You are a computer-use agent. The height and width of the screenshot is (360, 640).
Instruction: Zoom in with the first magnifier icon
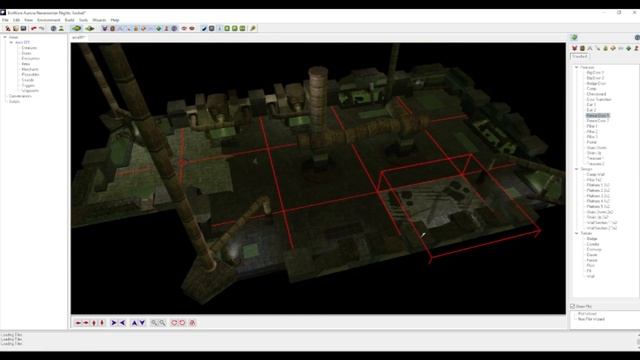(x=154, y=323)
